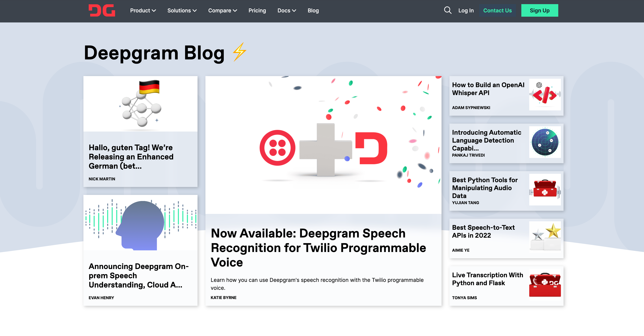
Task: Click the Log In link
Action: coord(466,11)
